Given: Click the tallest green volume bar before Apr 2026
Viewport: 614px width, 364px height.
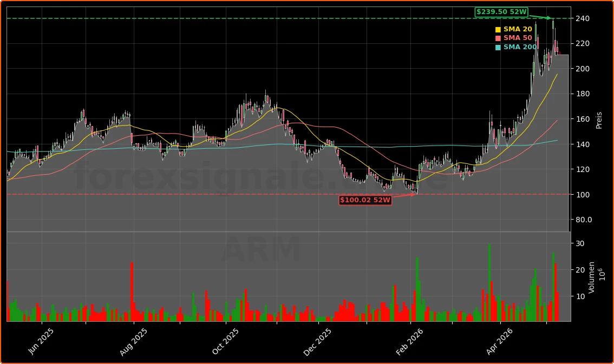Looking at the screenshot, I should [489, 283].
